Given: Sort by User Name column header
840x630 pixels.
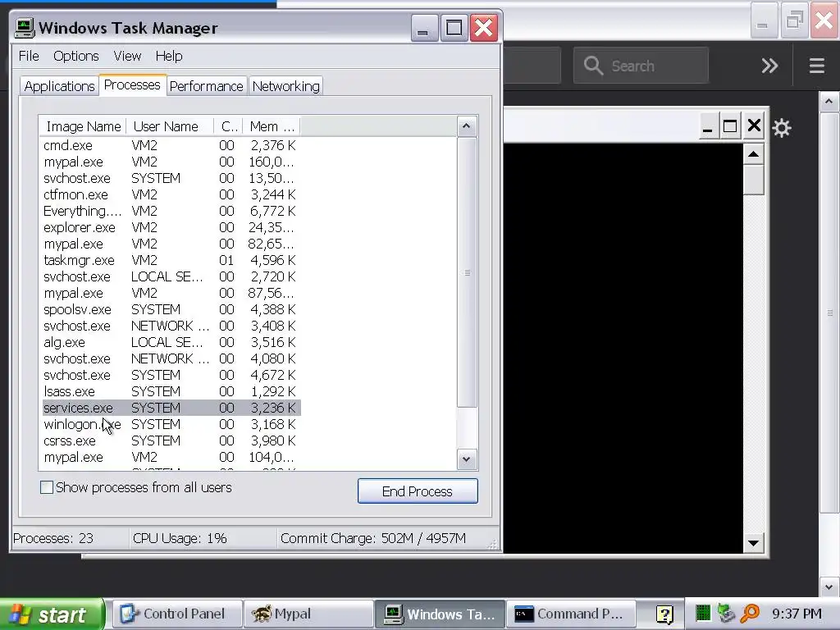Looking at the screenshot, I should pos(169,127).
